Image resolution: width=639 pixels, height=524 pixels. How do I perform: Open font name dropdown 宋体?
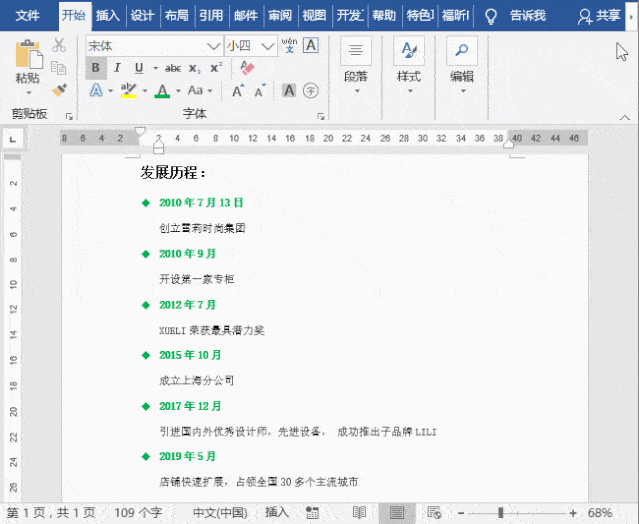213,46
